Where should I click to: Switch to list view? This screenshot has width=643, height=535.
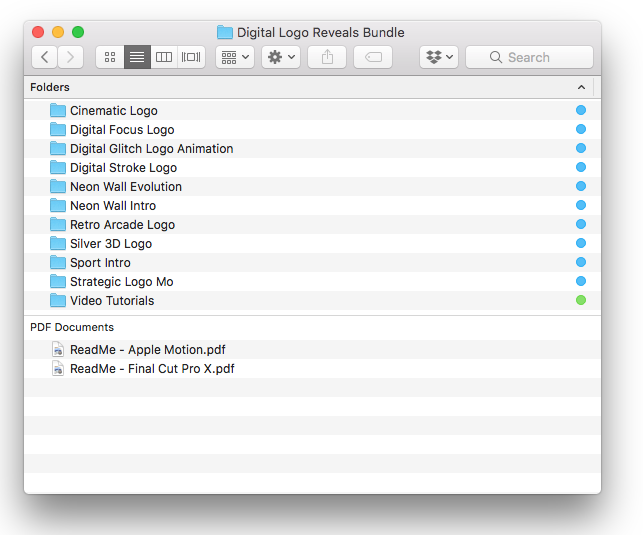tap(137, 57)
